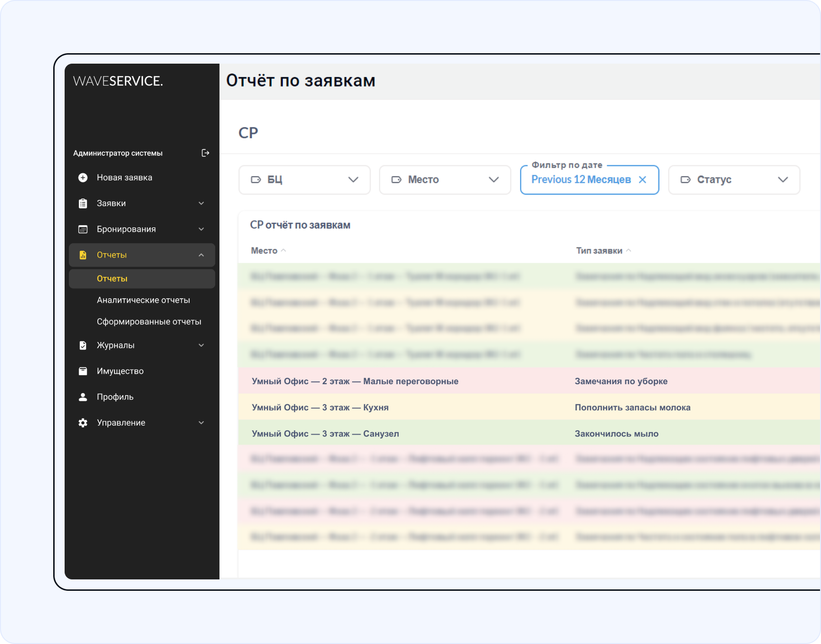Image resolution: width=821 pixels, height=644 pixels.
Task: Clear the Previous 12 Месяцев date filter
Action: tap(642, 180)
